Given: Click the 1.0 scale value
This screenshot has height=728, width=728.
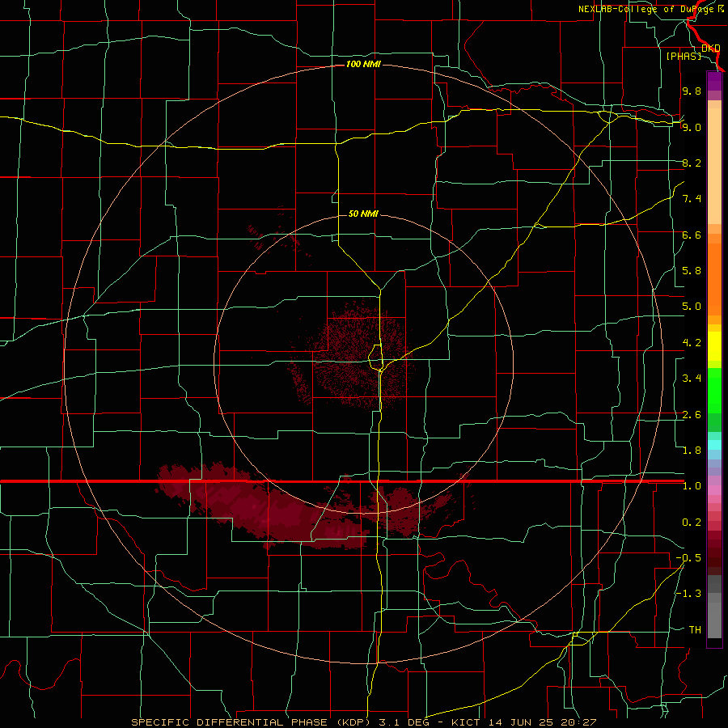Looking at the screenshot, I should tap(692, 486).
